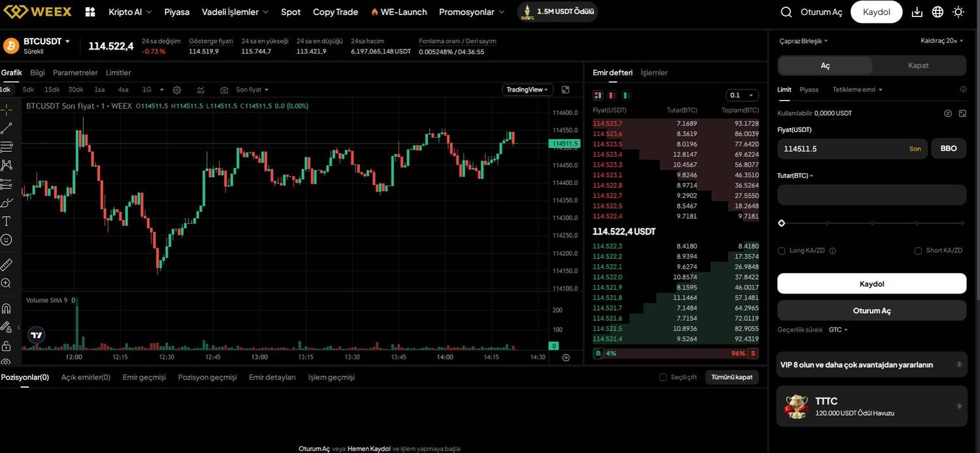Viewport: 980px width, 453px height.
Task: Click the chart indicators icon
Action: click(201, 90)
